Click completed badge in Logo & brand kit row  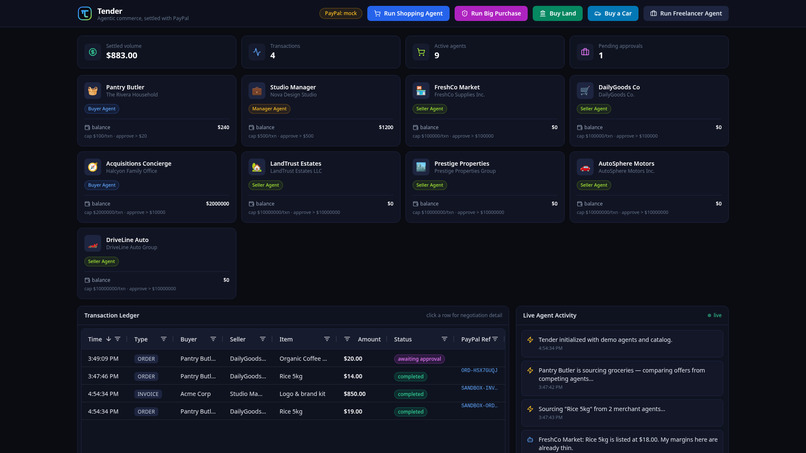point(410,394)
